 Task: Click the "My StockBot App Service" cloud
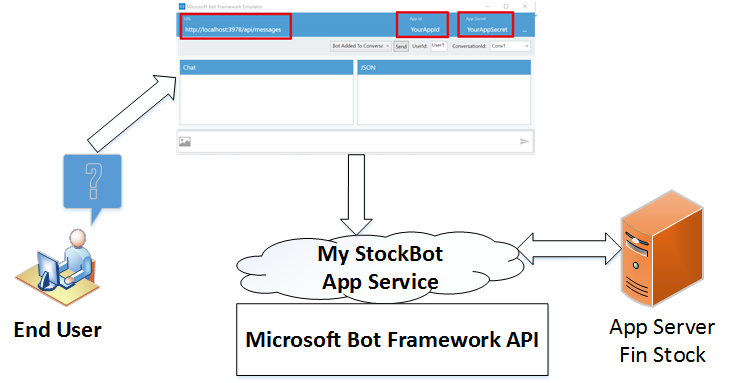tap(380, 268)
